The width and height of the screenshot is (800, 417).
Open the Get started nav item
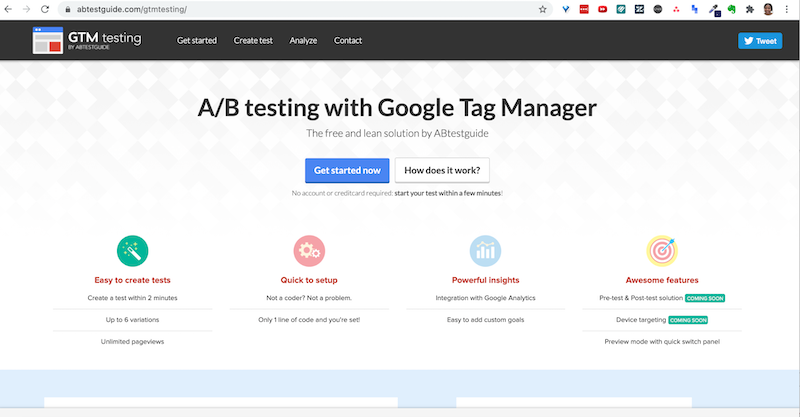197,40
